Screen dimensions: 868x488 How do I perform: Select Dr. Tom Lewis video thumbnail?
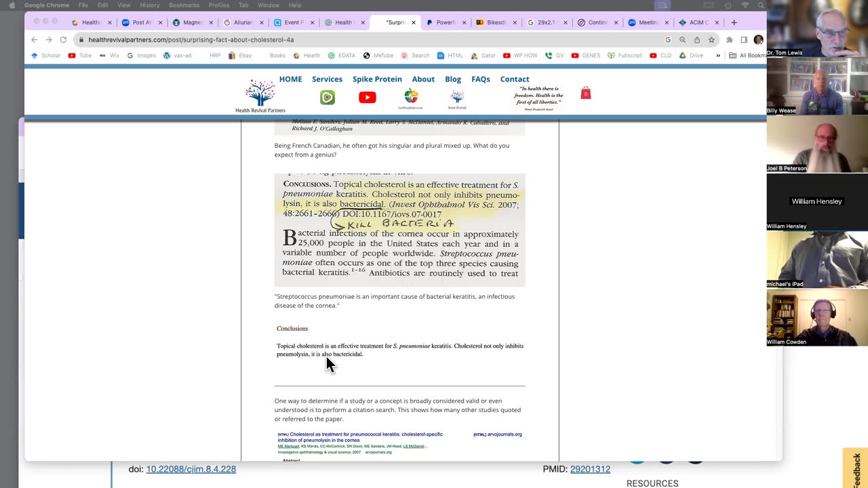coord(817,29)
